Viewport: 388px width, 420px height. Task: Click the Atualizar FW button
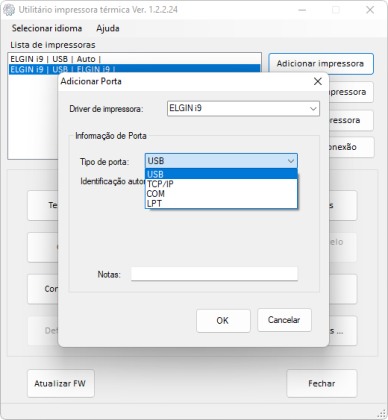[x=61, y=384]
